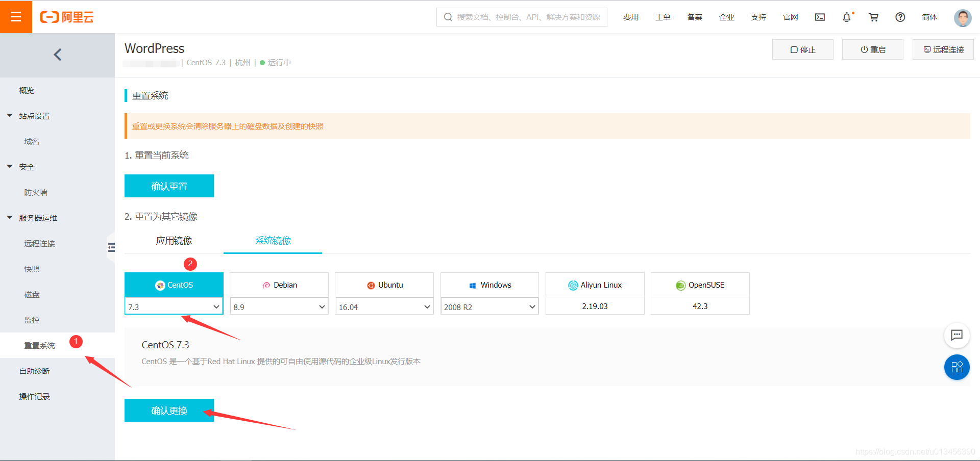Image resolution: width=980 pixels, height=461 pixels.
Task: Select the Windows image card
Action: [x=489, y=285]
